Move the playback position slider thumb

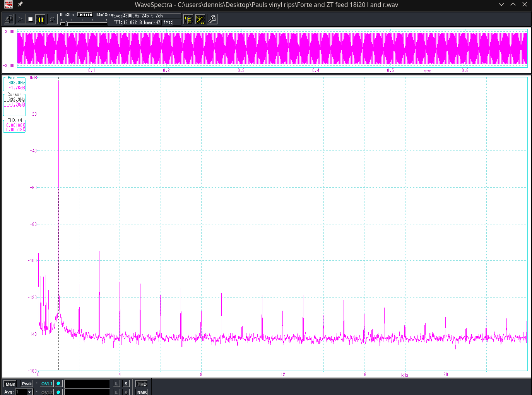tap(67, 24)
